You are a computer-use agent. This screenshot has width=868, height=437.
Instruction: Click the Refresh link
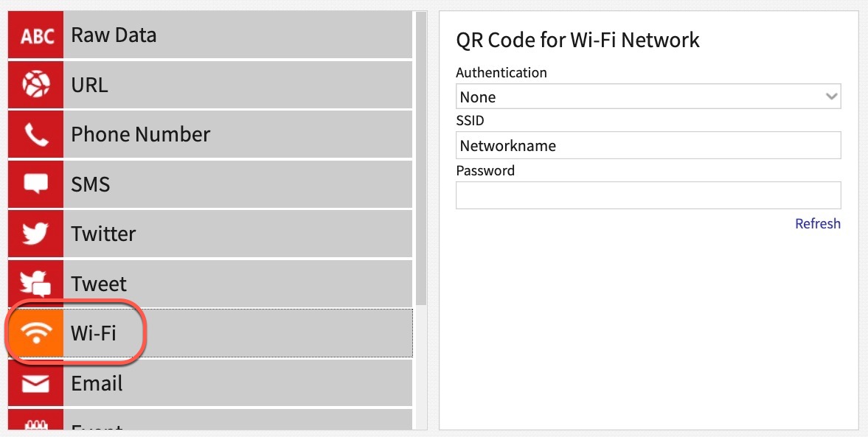pyautogui.click(x=817, y=223)
